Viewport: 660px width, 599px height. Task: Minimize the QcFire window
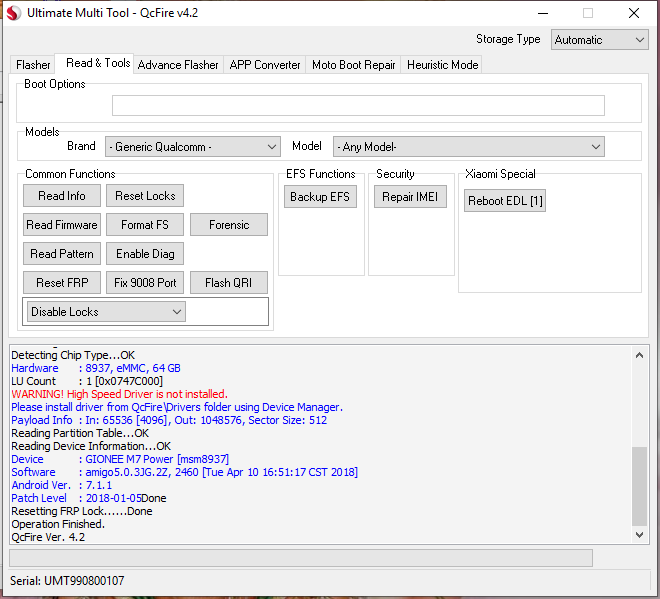(543, 13)
